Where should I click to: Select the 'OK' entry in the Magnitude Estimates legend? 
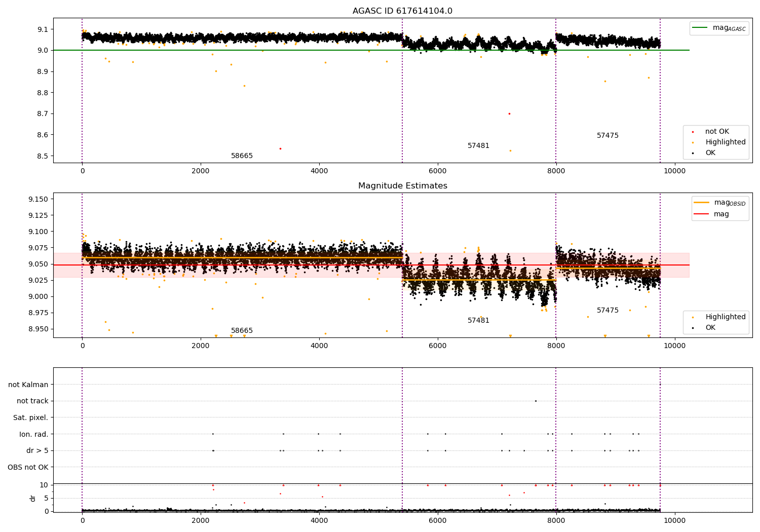point(710,327)
